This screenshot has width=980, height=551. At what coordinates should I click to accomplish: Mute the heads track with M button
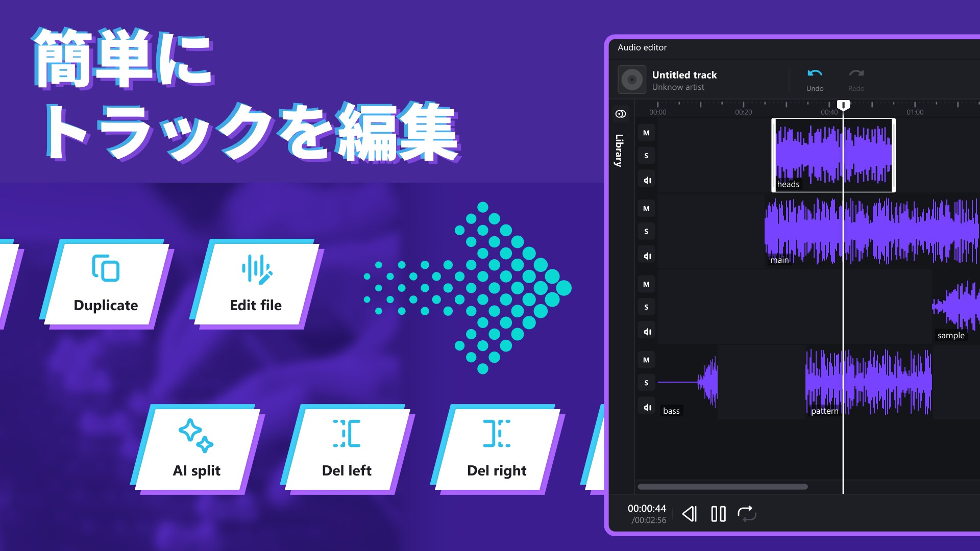pos(646,133)
